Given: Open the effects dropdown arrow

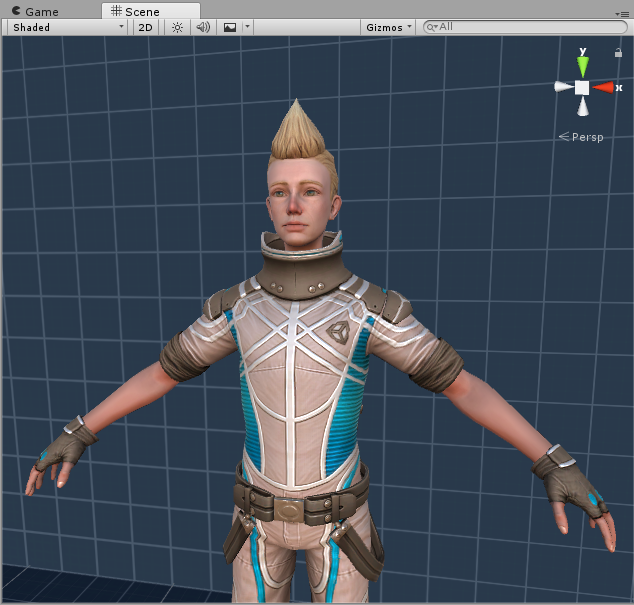Looking at the screenshot, I should tap(247, 28).
